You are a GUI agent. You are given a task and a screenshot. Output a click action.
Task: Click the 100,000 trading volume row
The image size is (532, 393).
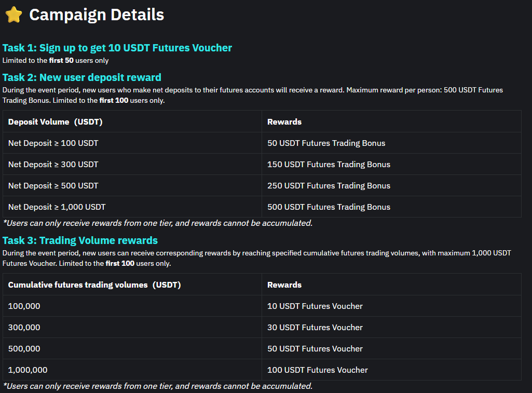[24, 306]
